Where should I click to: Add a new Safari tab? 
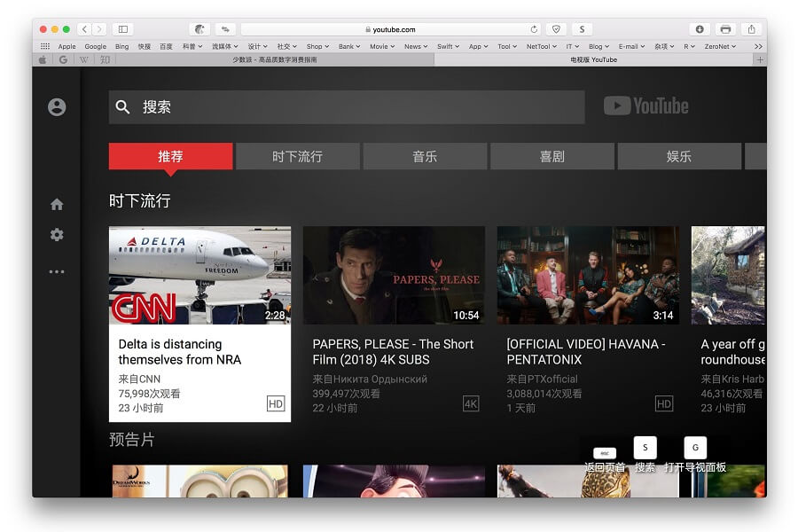tap(759, 59)
